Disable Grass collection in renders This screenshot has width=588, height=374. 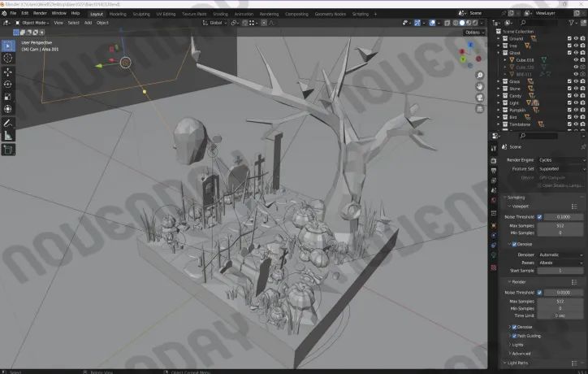click(x=582, y=81)
